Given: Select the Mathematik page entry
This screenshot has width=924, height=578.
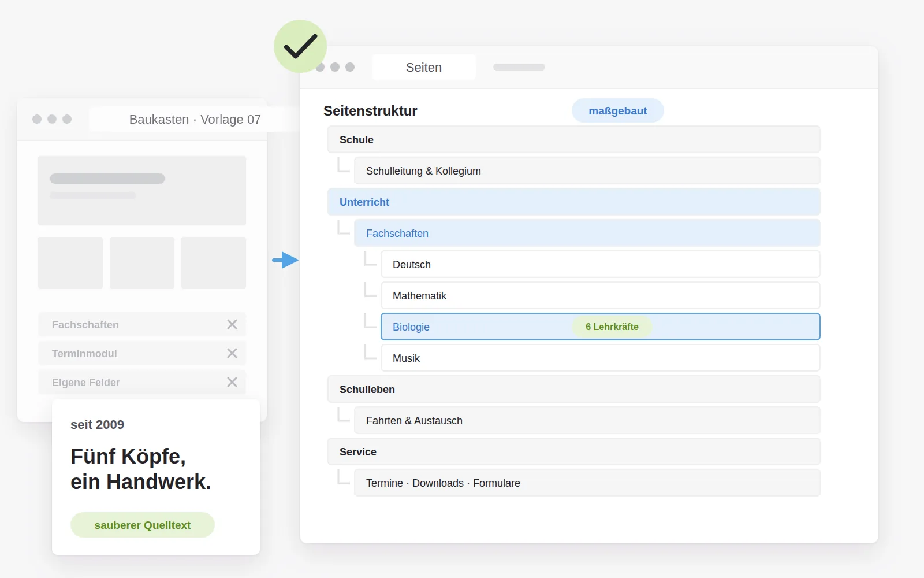Looking at the screenshot, I should point(601,295).
